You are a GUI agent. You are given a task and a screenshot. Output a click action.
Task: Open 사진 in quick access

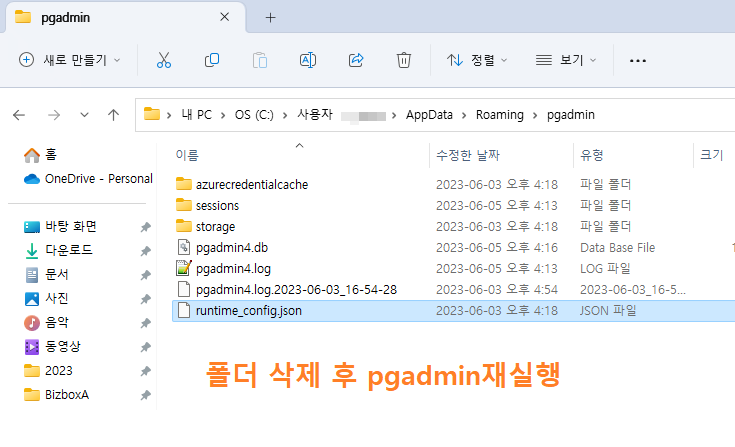click(46, 298)
